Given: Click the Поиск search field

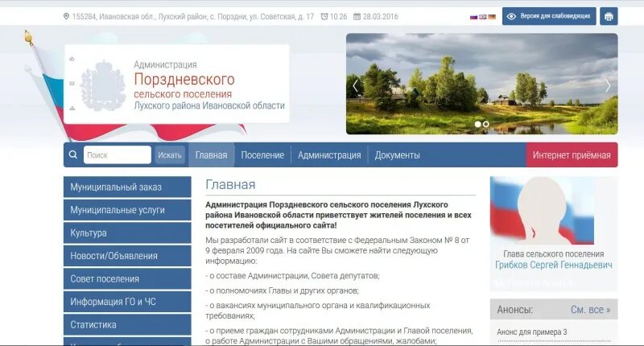Looking at the screenshot, I should point(118,154).
